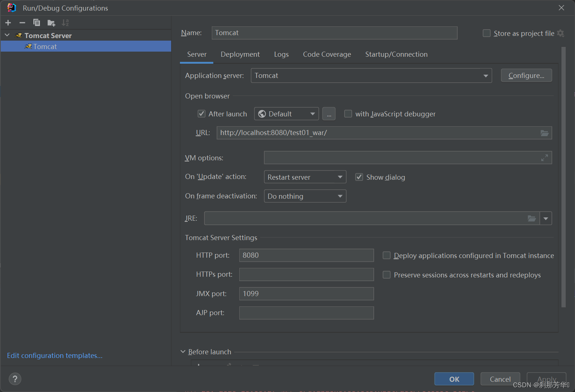The image size is (575, 392).
Task: Add a new configuration with the plus icon
Action: point(8,23)
